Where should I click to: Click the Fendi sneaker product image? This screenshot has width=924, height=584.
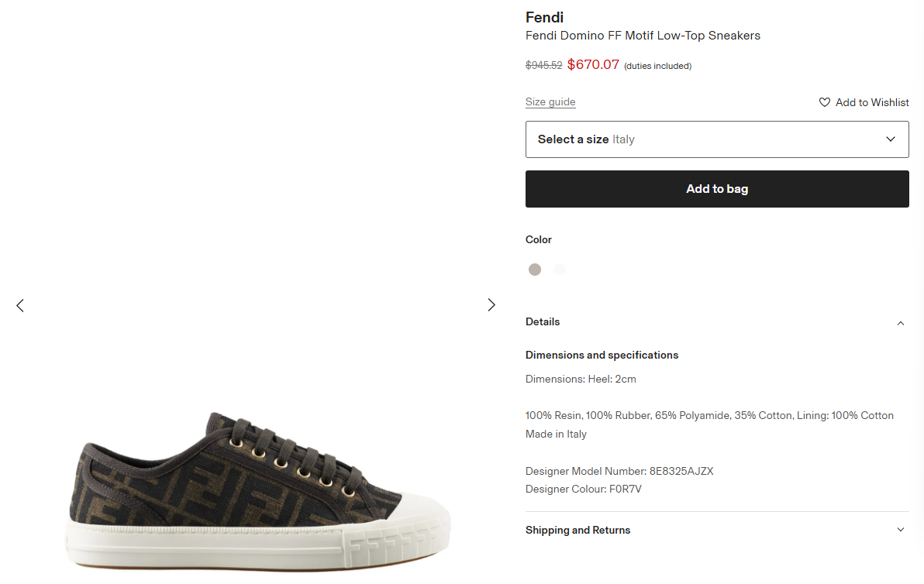260,488
